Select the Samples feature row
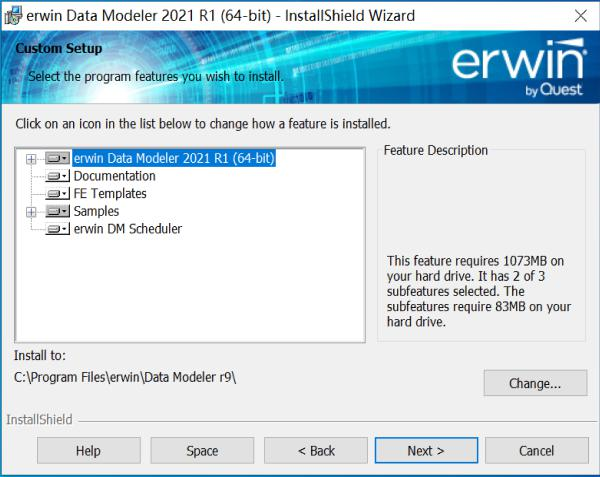Image resolution: width=600 pixels, height=477 pixels. pos(96,211)
